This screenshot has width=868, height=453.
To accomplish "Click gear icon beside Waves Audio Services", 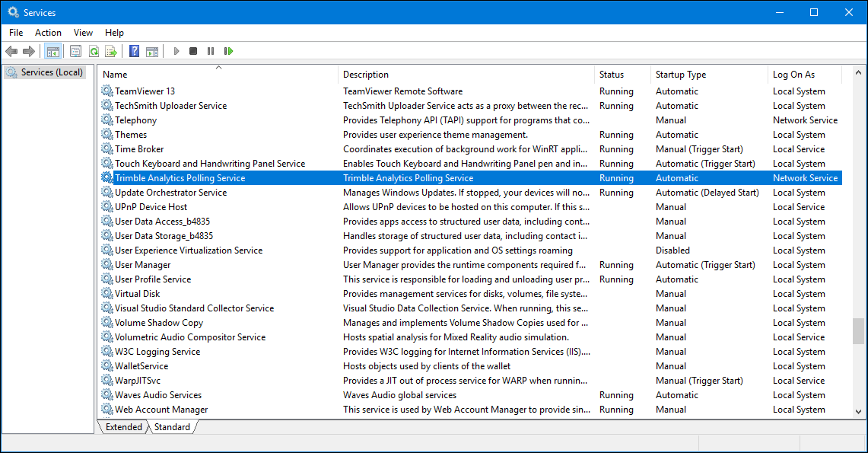I will coord(107,394).
